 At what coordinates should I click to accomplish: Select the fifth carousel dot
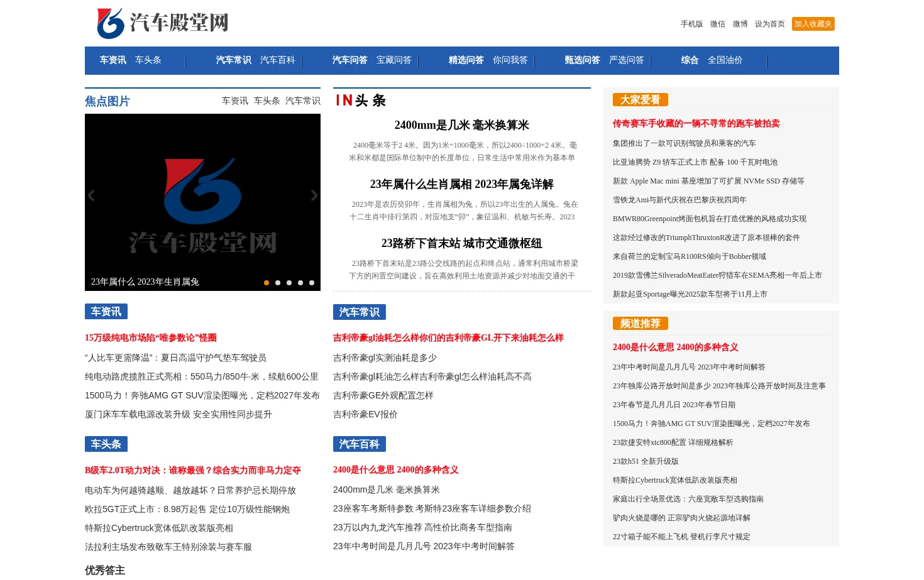[312, 283]
